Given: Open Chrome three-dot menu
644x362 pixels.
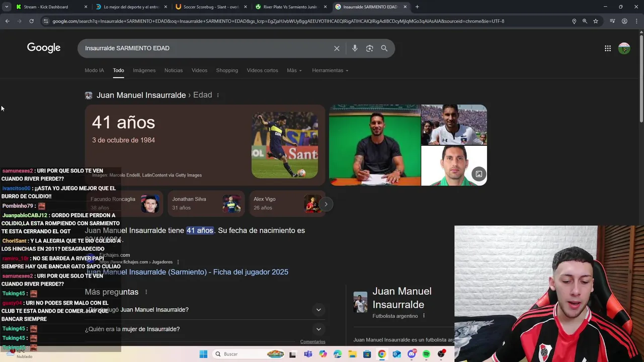Looking at the screenshot, I should coord(636,21).
